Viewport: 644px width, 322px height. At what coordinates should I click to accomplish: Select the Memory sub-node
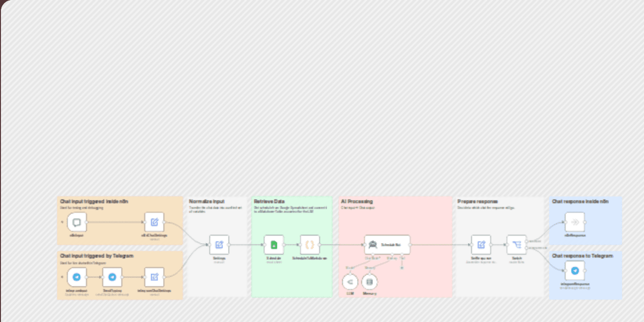pyautogui.click(x=369, y=282)
